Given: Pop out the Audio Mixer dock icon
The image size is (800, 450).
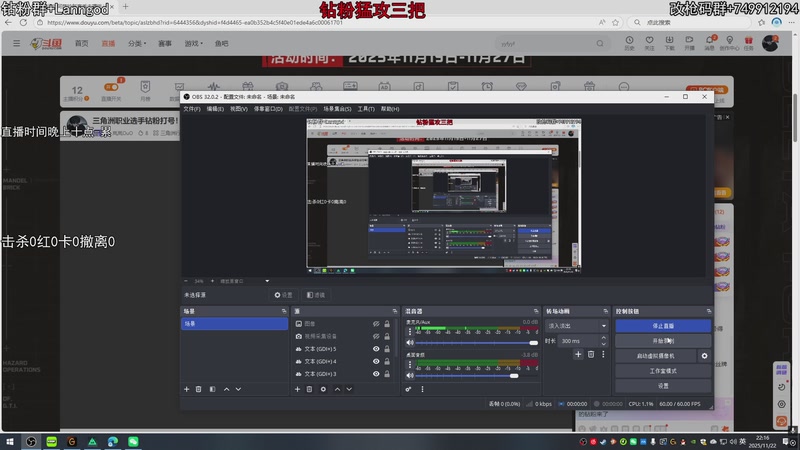Looking at the screenshot, I should coord(536,311).
